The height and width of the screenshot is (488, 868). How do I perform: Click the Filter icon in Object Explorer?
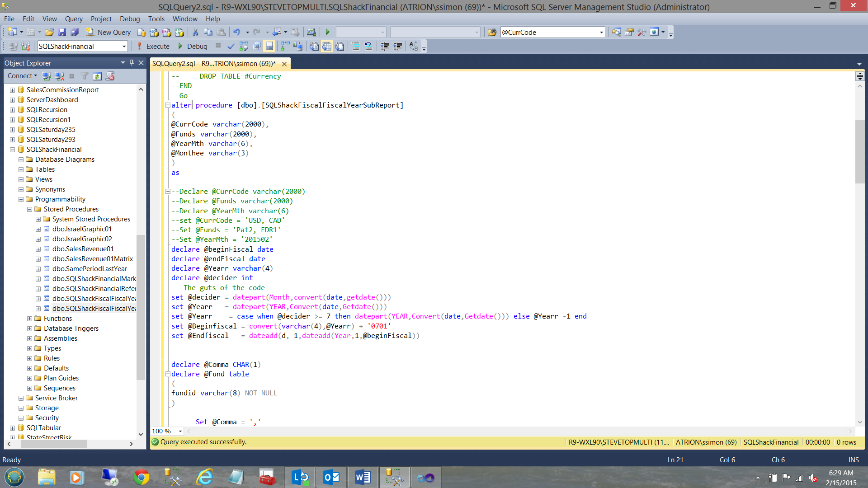pyautogui.click(x=85, y=76)
